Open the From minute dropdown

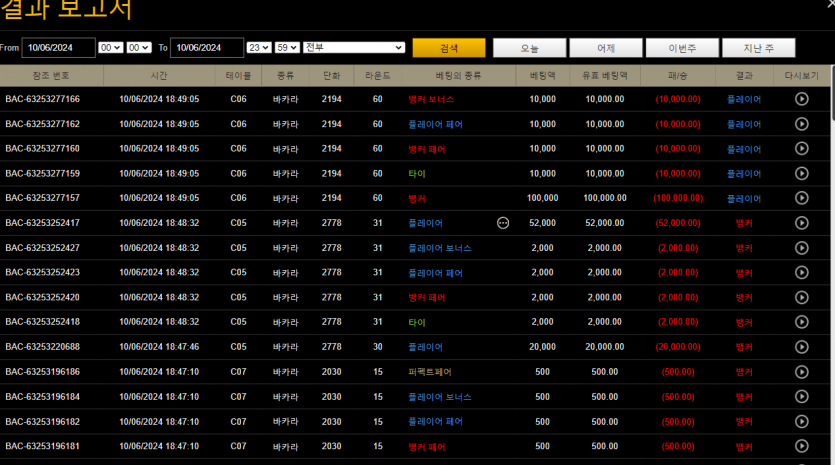139,48
